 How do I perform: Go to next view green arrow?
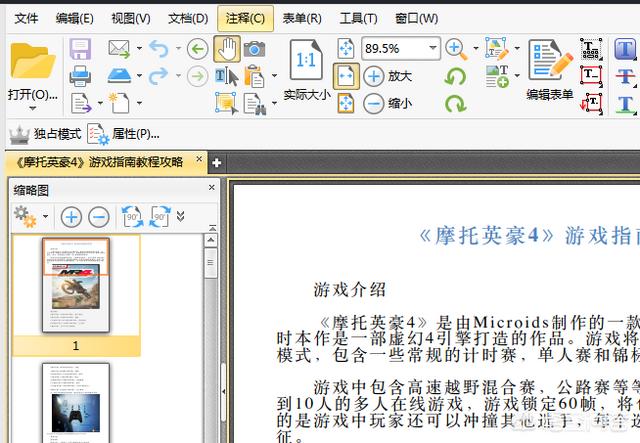[198, 76]
